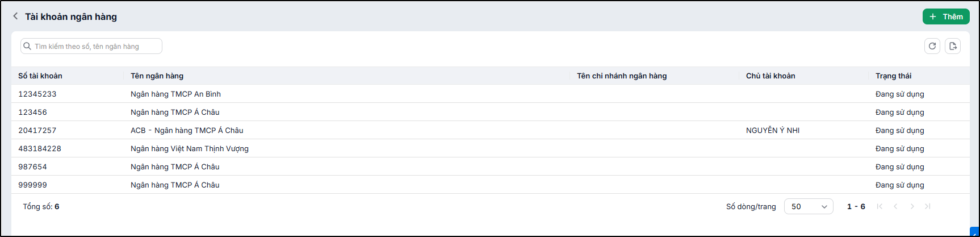Click the refresh list icon

click(932, 46)
